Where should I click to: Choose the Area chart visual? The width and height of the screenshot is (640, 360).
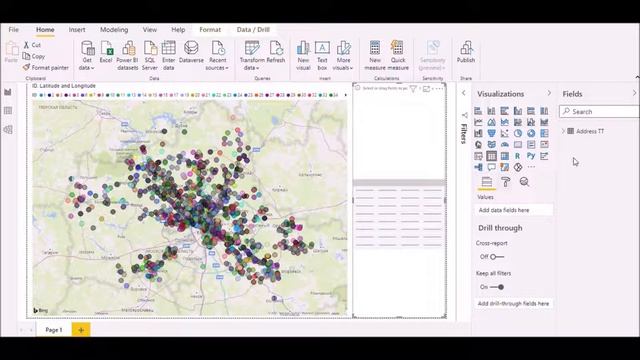[x=491, y=122]
